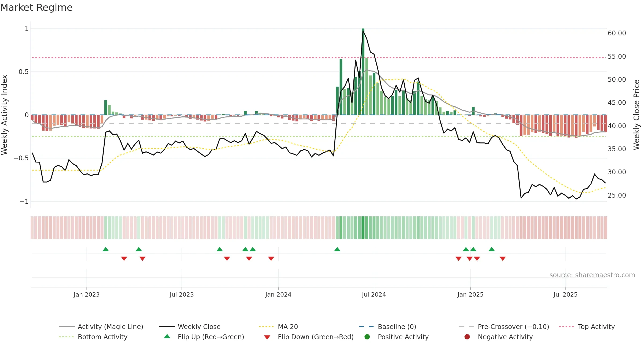This screenshot has height=362, width=644.
Task: Click the Weekly Activity Index axis title
Action: (5, 115)
